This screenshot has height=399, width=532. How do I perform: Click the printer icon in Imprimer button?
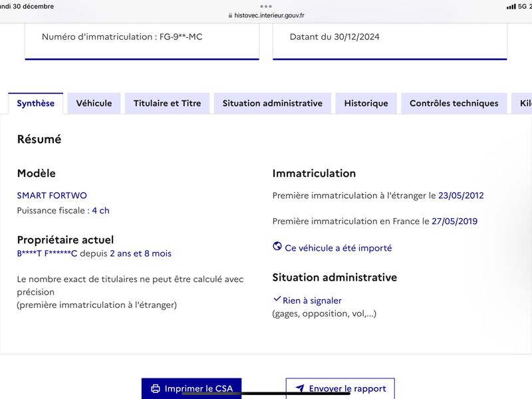(156, 388)
